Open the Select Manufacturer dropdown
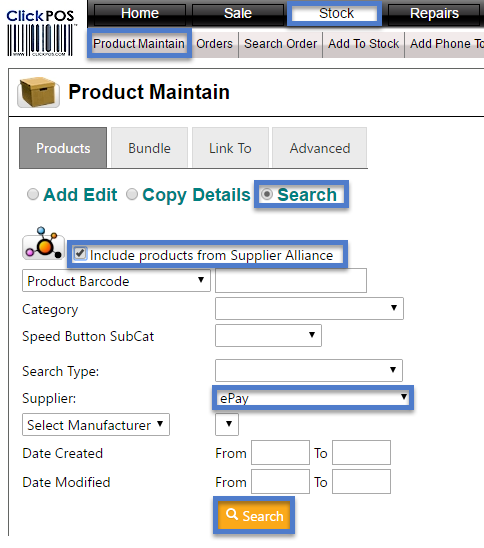The height and width of the screenshot is (548, 484). (x=96, y=425)
